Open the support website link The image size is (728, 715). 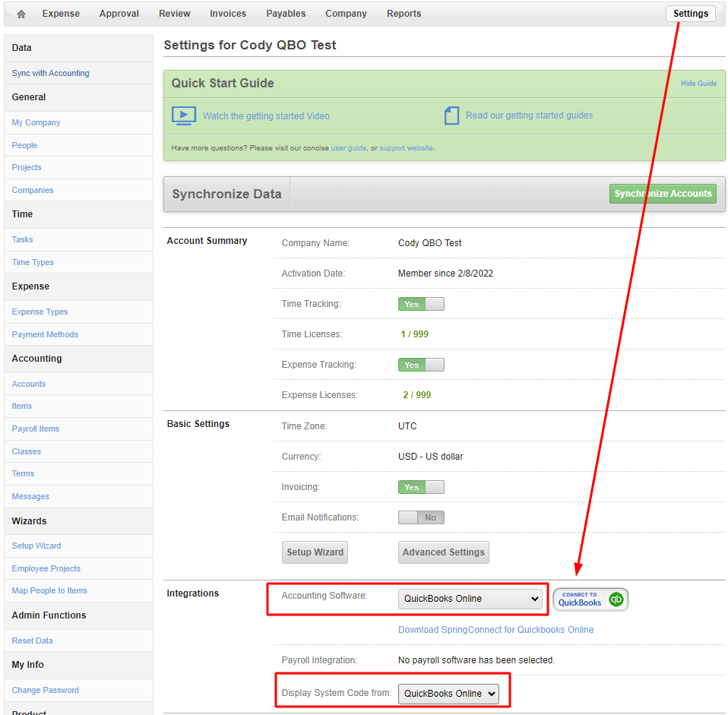(x=407, y=148)
